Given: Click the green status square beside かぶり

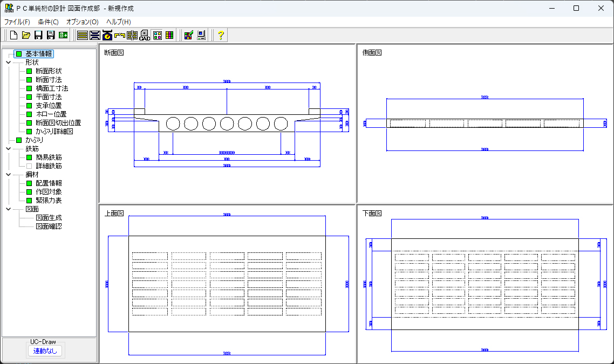Looking at the screenshot, I should tap(19, 140).
